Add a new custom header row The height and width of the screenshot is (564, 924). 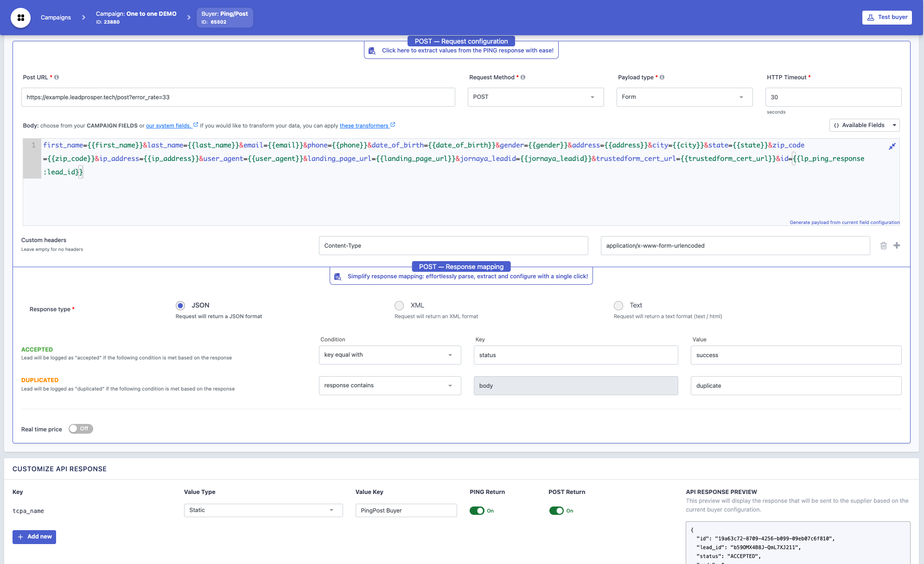point(897,245)
